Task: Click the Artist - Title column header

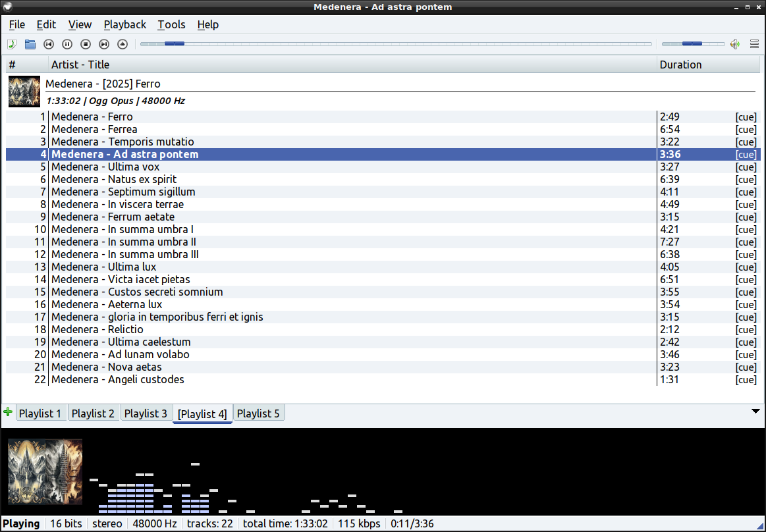Action: pos(80,65)
